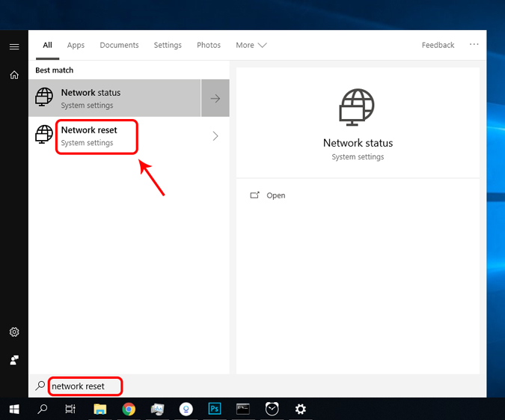The width and height of the screenshot is (505, 420).
Task: Launch File Explorer from the taskbar
Action: point(100,409)
